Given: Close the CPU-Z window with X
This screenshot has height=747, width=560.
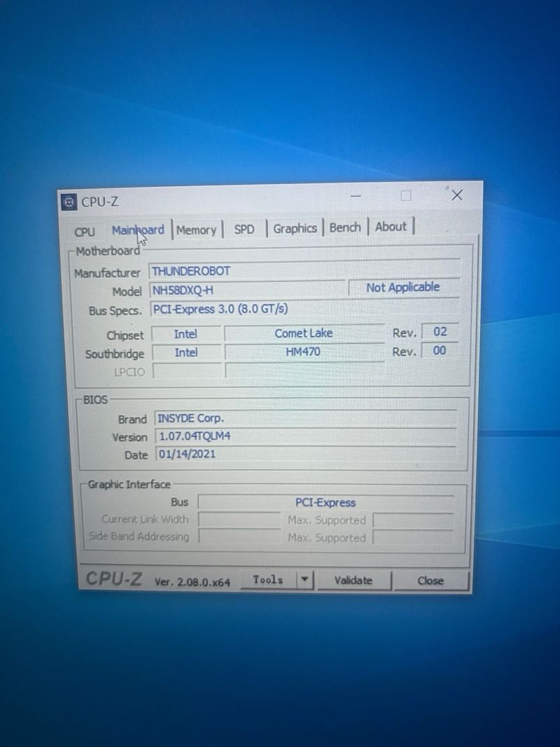Looking at the screenshot, I should tap(456, 195).
